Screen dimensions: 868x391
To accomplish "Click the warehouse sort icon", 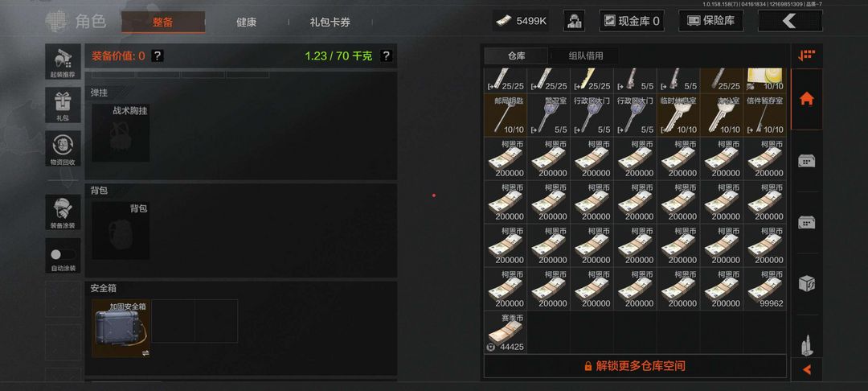I will click(807, 56).
